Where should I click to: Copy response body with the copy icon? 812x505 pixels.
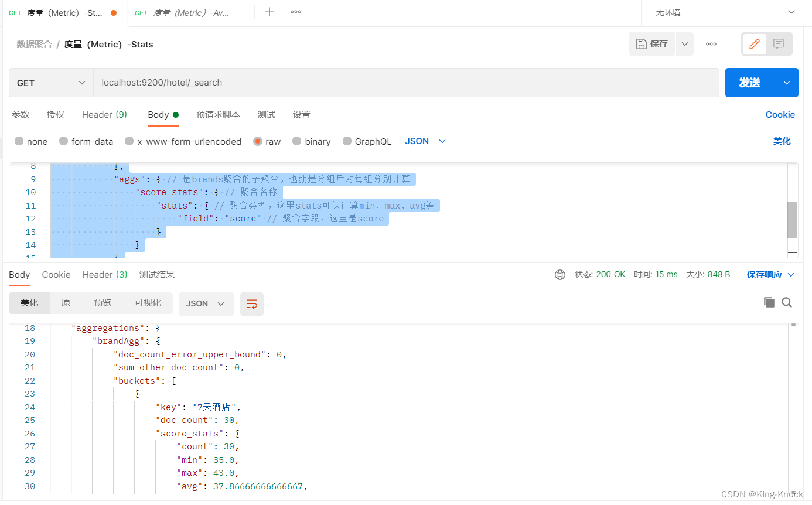pyautogui.click(x=769, y=302)
